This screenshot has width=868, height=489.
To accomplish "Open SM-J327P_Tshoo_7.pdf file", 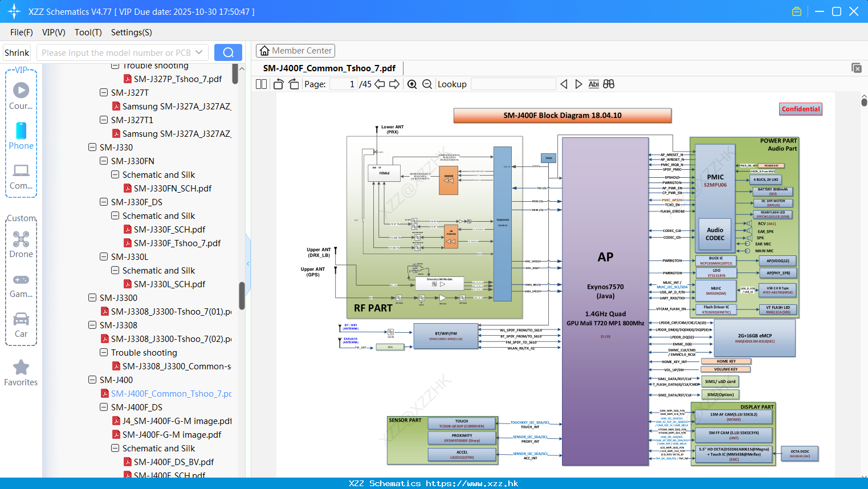I will [173, 79].
